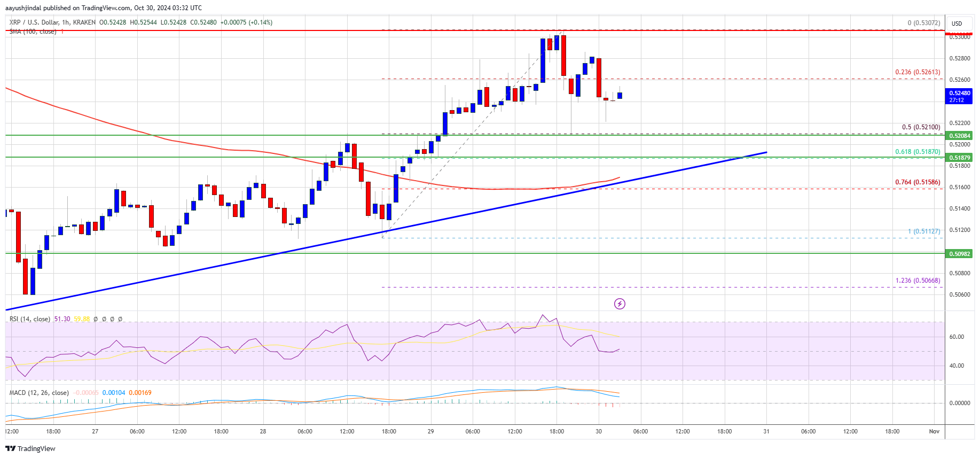Select the 0.5 (0.52100) Fibonacci level label
The width and height of the screenshot is (980, 458).
pos(921,127)
